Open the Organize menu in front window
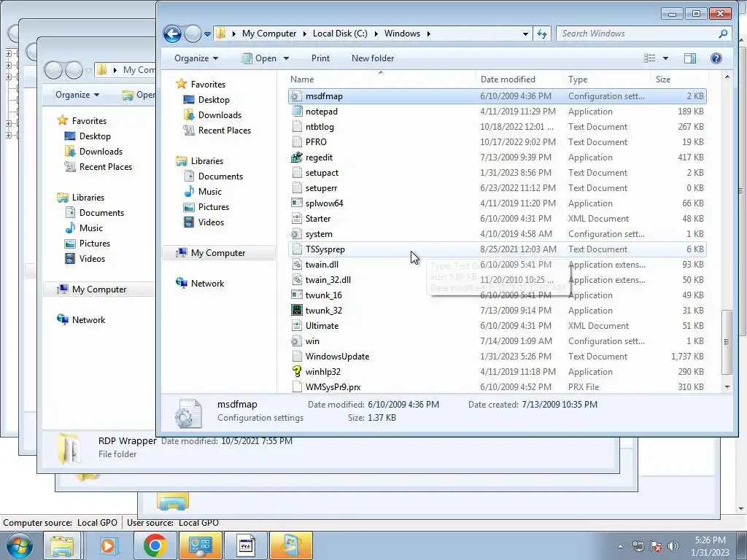Image resolution: width=747 pixels, height=560 pixels. pyautogui.click(x=196, y=58)
